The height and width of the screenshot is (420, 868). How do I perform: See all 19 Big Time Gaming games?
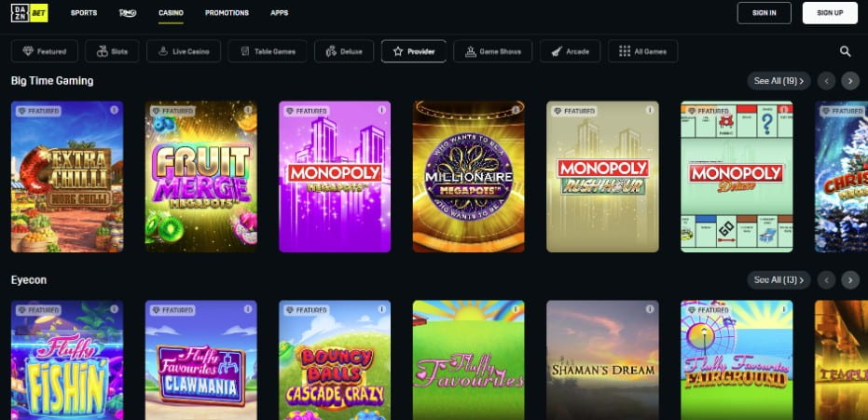(778, 81)
